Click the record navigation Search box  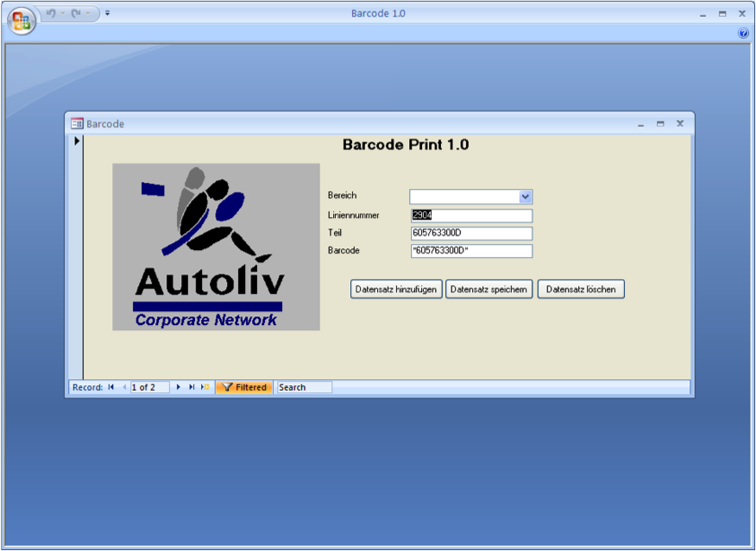[304, 388]
